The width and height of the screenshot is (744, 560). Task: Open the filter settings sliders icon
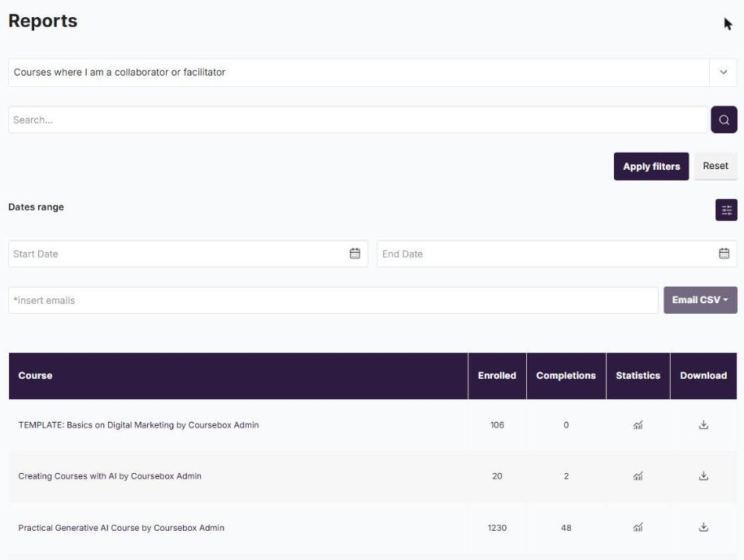(726, 210)
